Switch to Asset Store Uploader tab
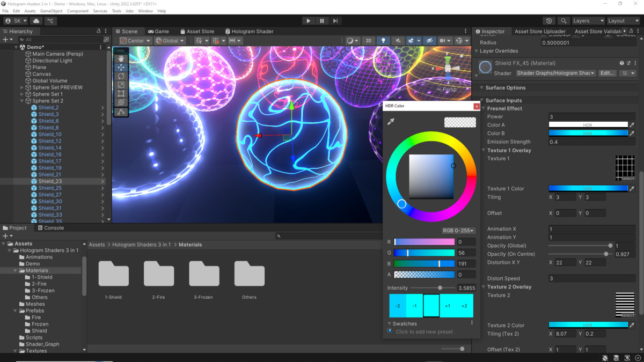Viewport: 644px width, 362px height. 540,31
